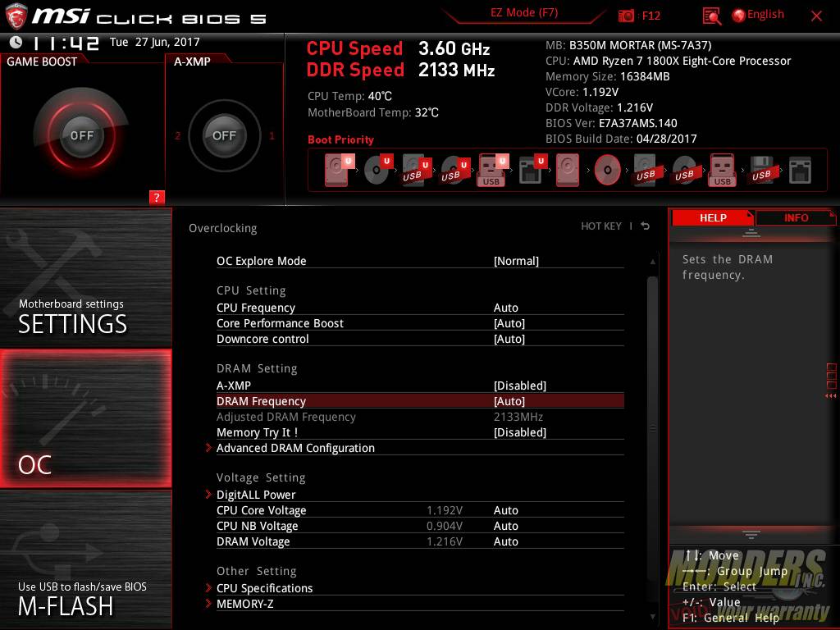Click the date 'Tue 27 Jun, 2017'
The image size is (840, 630).
point(155,42)
